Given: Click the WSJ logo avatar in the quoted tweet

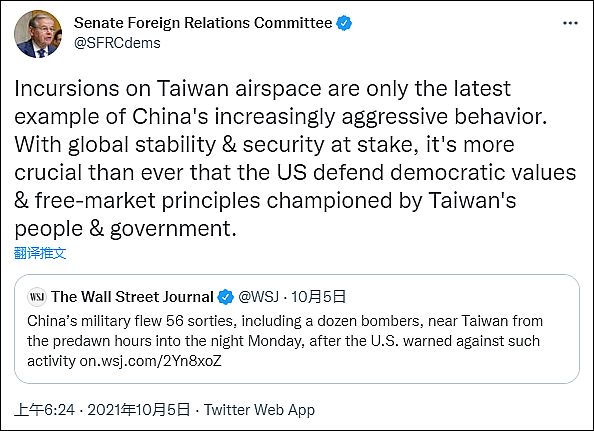Looking at the screenshot, I should pos(37,297).
